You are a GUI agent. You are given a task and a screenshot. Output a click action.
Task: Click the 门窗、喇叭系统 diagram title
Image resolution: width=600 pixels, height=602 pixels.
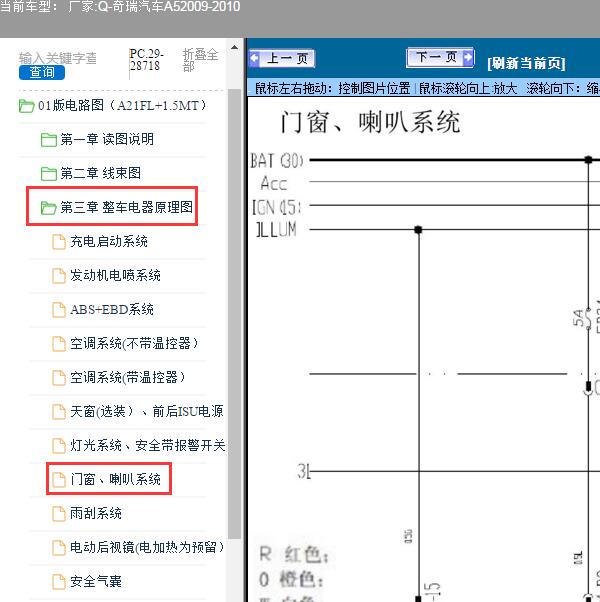370,122
